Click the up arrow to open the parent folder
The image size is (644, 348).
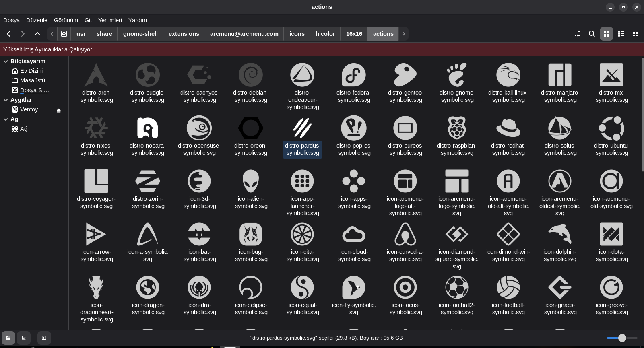(x=37, y=34)
